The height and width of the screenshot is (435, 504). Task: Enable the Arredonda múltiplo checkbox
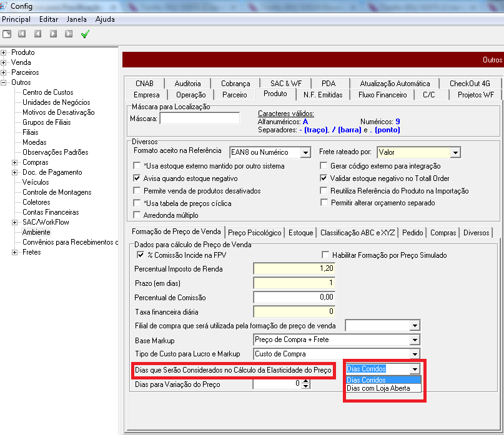point(137,215)
